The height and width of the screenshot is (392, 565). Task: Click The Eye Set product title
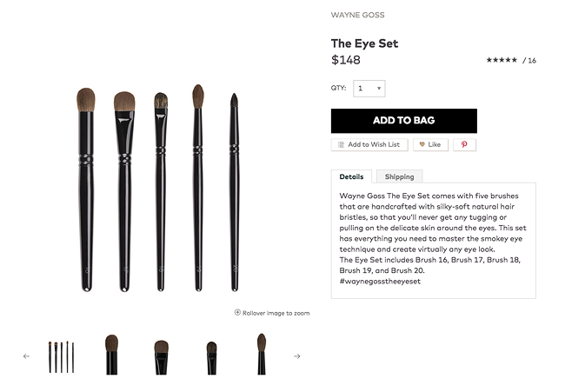(364, 43)
